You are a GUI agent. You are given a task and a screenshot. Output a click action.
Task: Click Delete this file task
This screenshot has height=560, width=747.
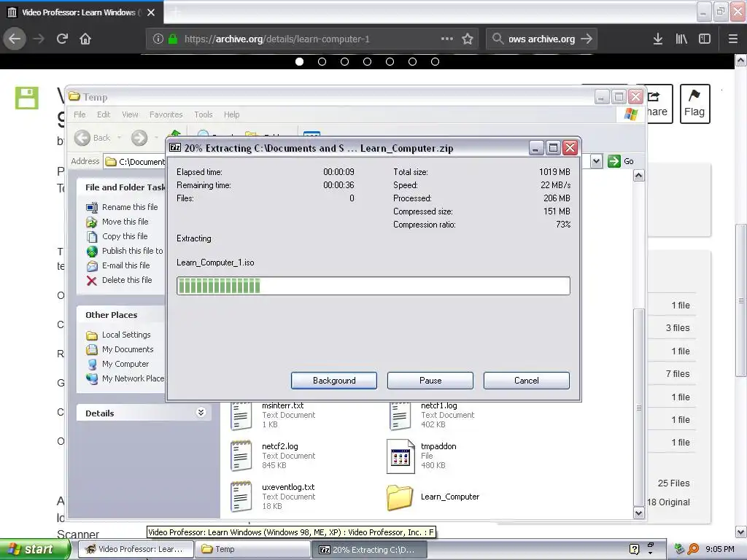point(119,281)
